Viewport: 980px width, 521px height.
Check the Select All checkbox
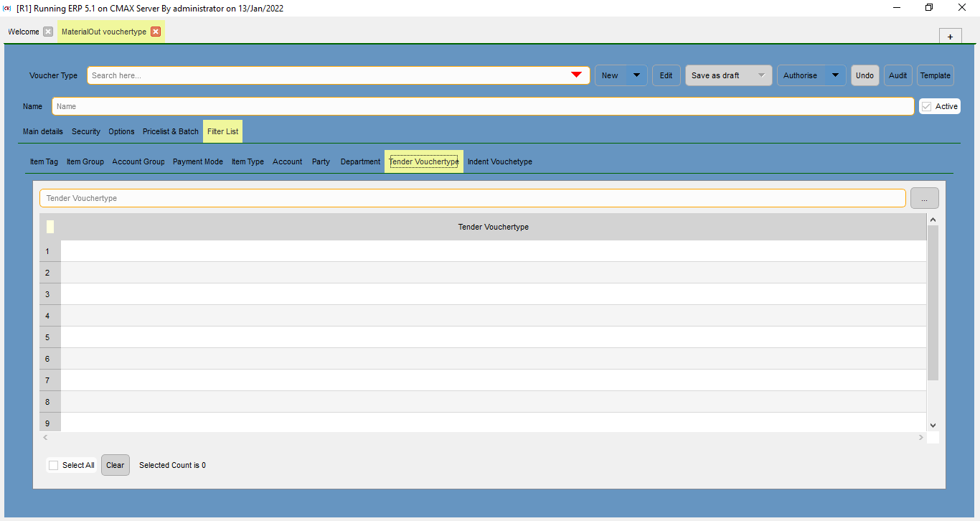[x=54, y=465]
